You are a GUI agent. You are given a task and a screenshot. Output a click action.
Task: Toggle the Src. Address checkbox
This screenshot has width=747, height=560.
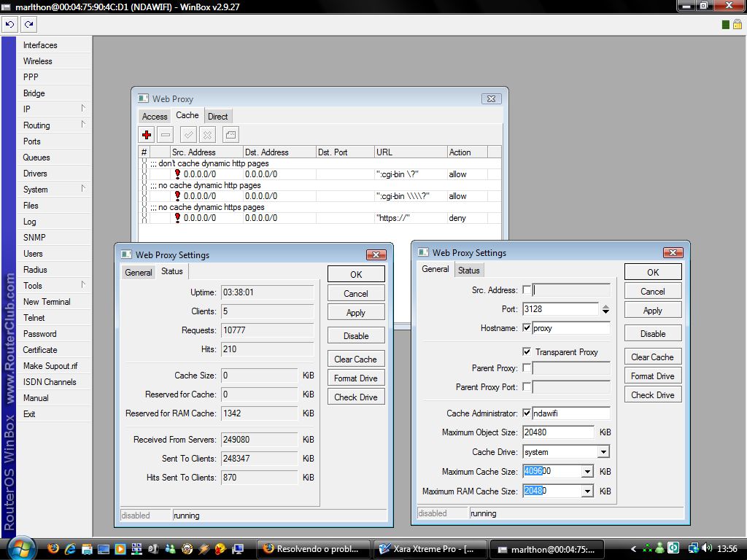click(x=527, y=290)
